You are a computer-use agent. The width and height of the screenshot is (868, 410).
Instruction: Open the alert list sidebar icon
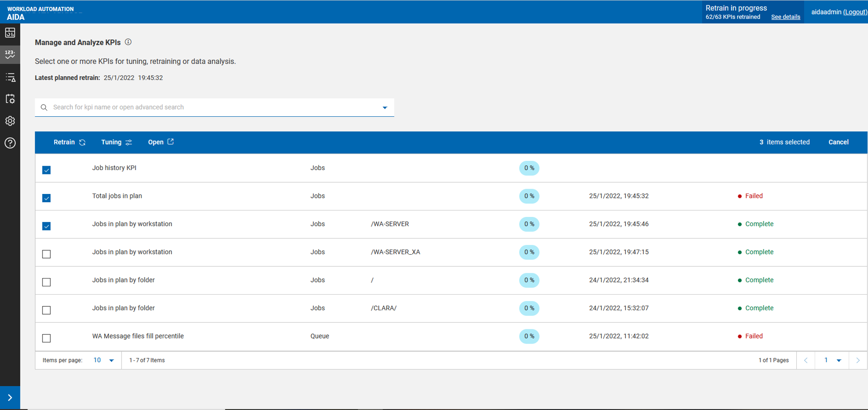click(x=10, y=78)
